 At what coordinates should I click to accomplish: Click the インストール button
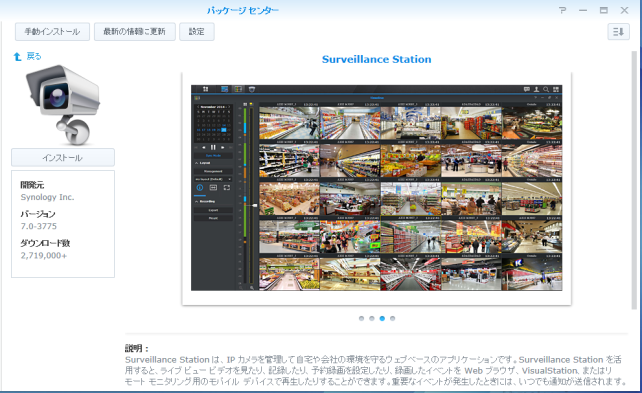click(x=63, y=158)
